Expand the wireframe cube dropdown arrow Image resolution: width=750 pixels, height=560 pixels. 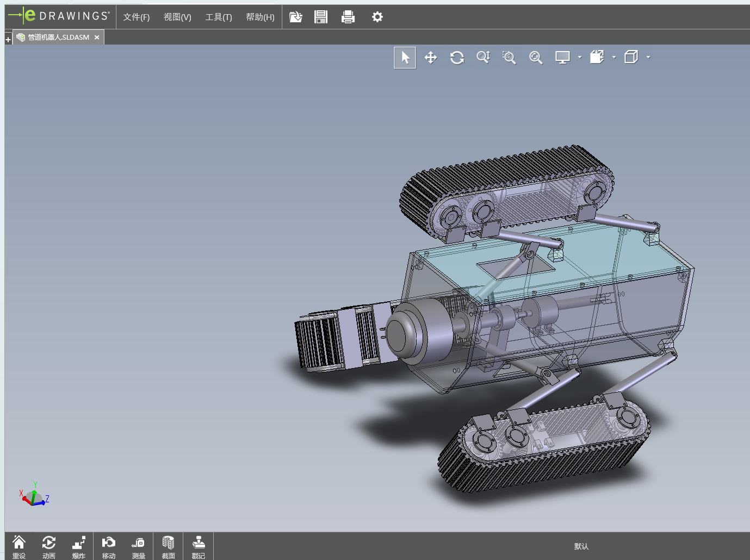point(648,57)
